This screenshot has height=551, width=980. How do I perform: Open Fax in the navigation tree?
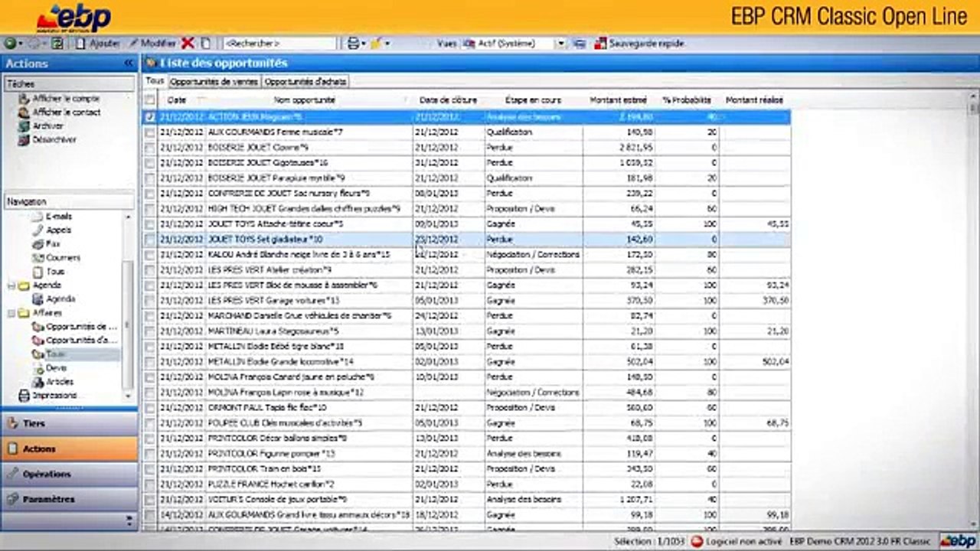[53, 244]
